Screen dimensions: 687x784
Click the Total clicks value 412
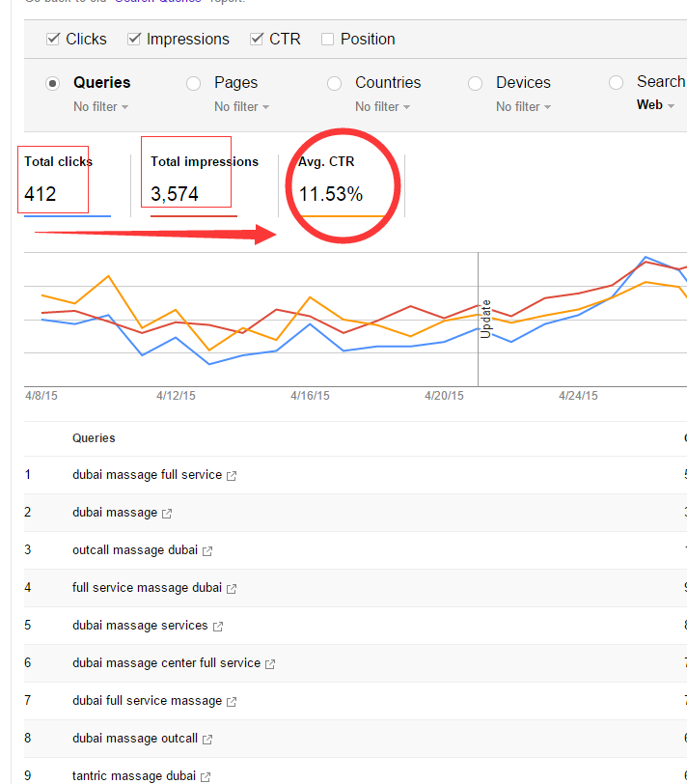click(40, 194)
